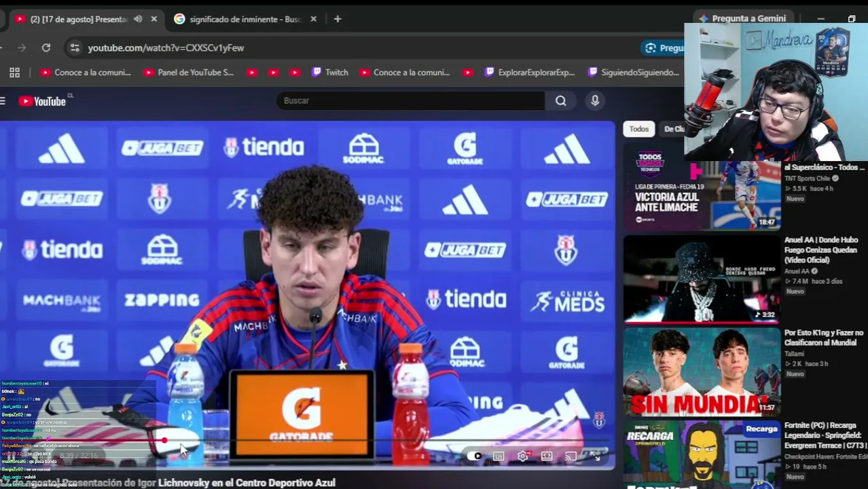The image size is (868, 489).
Task: Restore the browser window
Action: pyautogui.click(x=852, y=18)
